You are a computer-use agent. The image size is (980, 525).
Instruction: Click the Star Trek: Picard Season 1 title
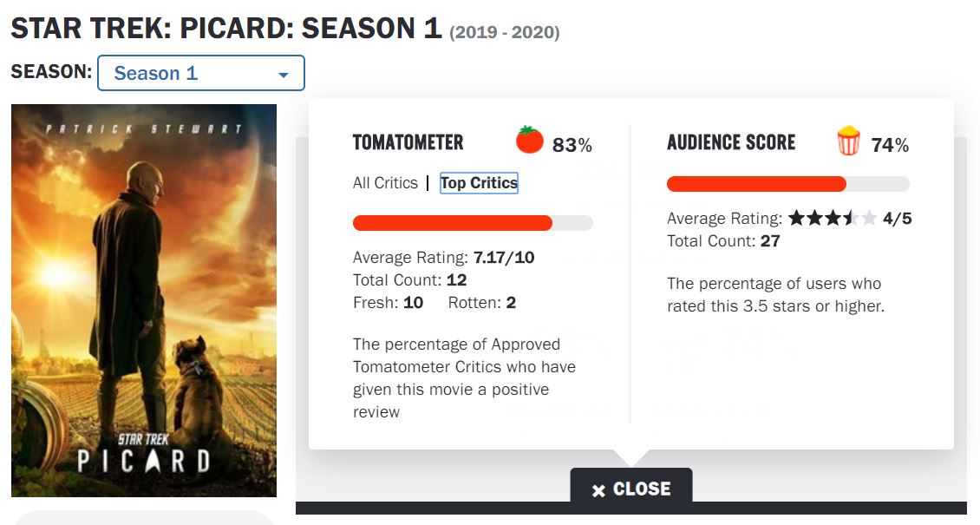(226, 29)
